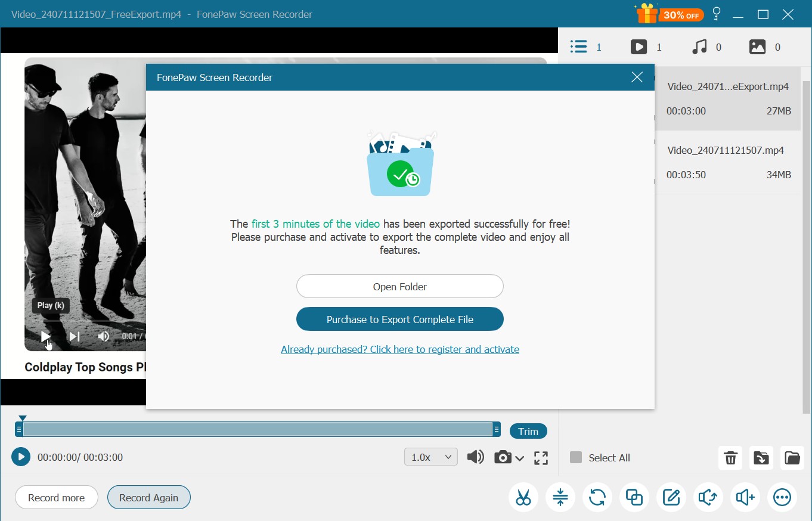The height and width of the screenshot is (521, 812).
Task: Open the sound booster speaker-plus icon
Action: click(x=745, y=497)
